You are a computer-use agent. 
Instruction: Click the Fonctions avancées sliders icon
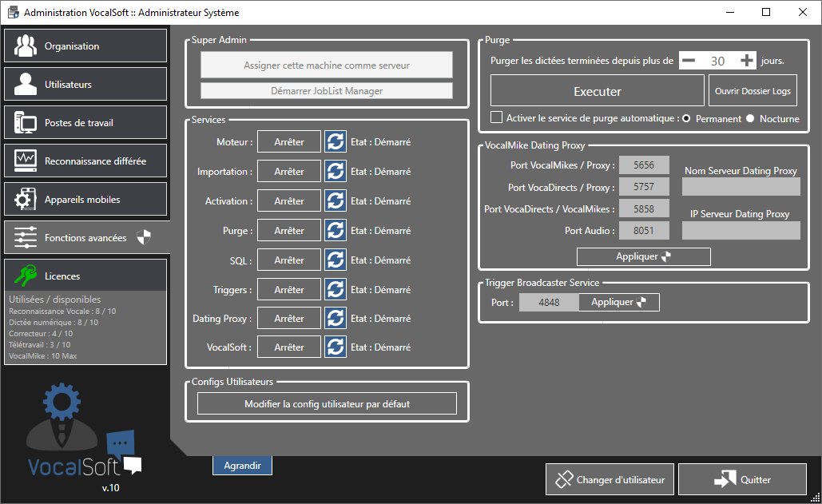point(26,237)
